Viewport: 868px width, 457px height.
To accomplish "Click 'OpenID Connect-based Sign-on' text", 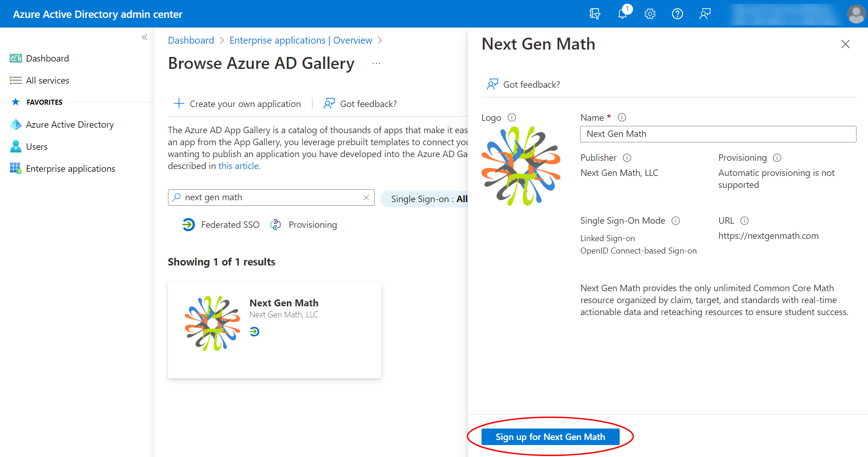I will [638, 251].
